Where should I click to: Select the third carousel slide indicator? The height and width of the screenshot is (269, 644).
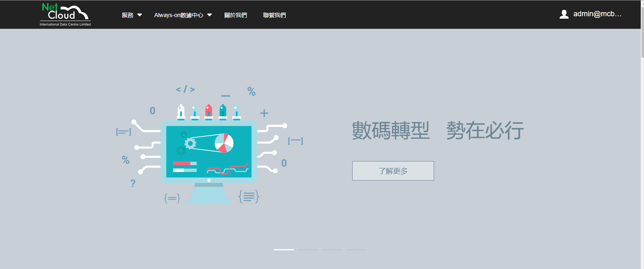point(332,250)
